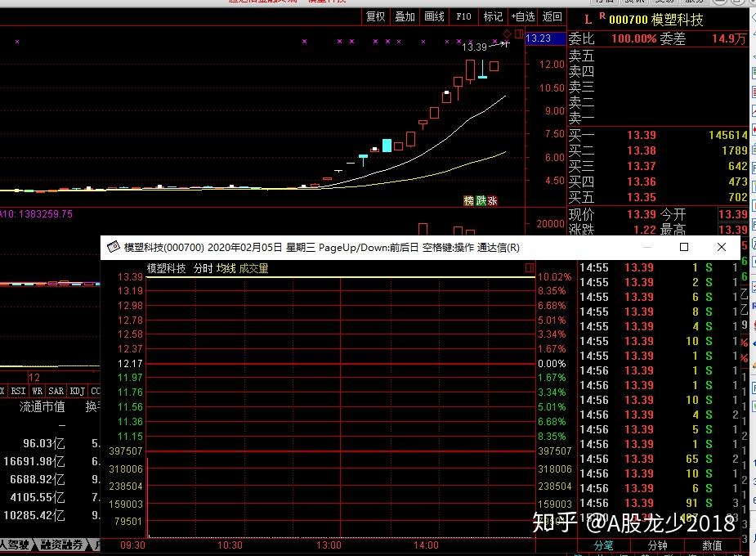Select the 分笔 tab
This screenshot has height=556, width=756.
[603, 545]
